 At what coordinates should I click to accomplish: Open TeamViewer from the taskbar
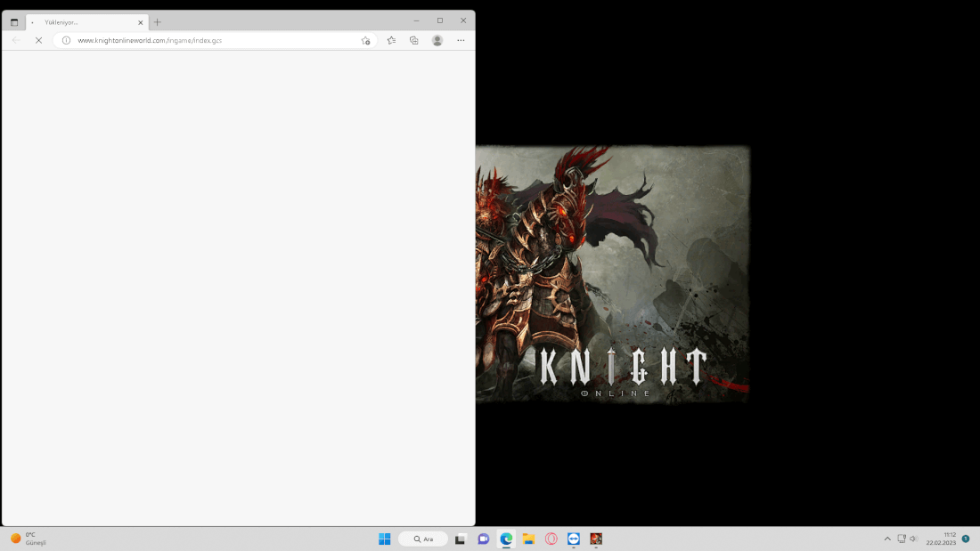click(x=574, y=539)
